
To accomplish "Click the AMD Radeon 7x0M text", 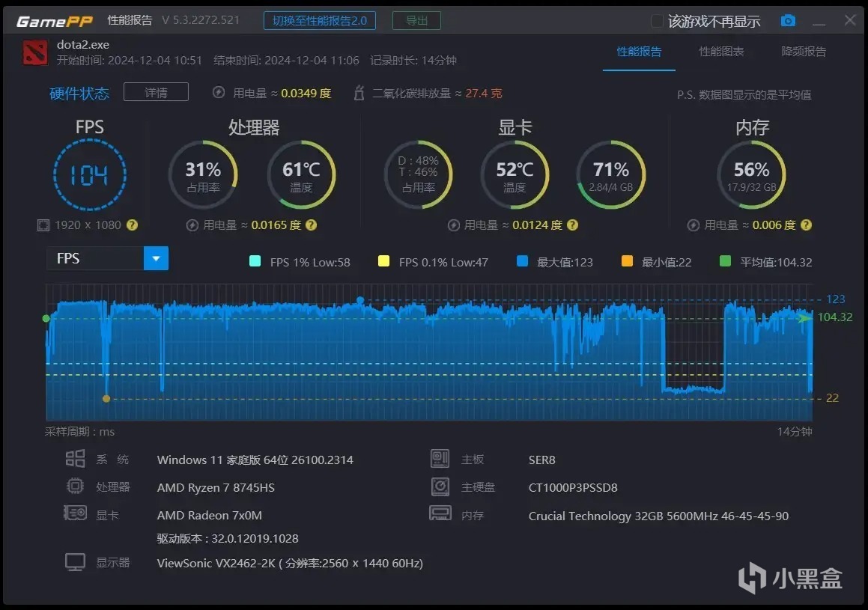I will [x=209, y=515].
